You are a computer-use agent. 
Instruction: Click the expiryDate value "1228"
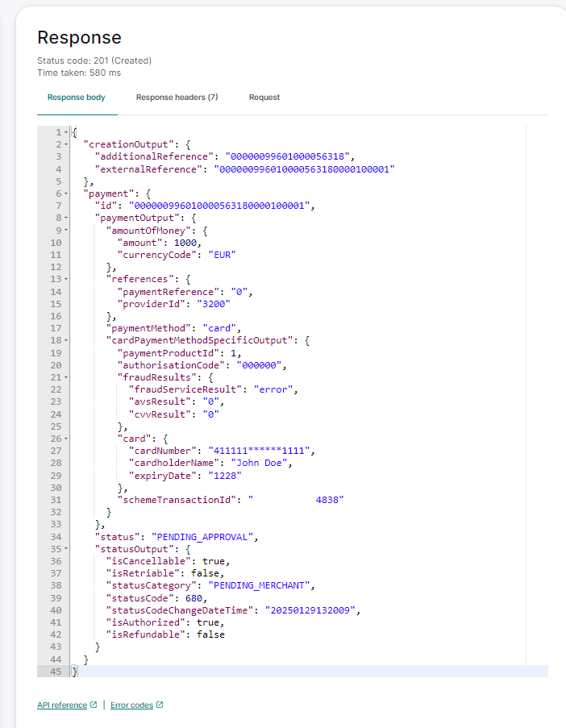tap(225, 476)
